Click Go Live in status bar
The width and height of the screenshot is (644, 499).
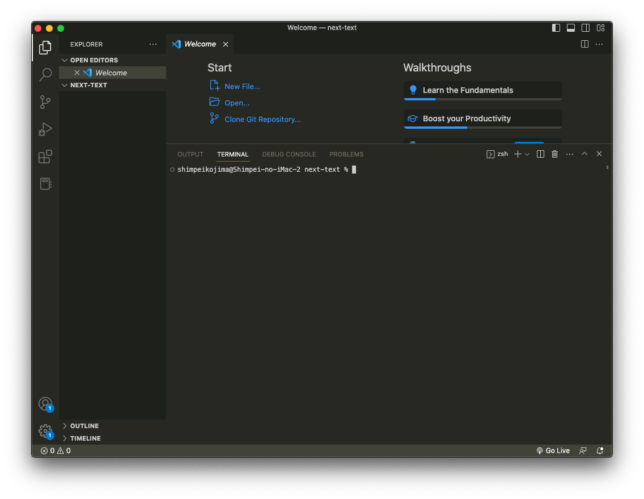click(553, 451)
